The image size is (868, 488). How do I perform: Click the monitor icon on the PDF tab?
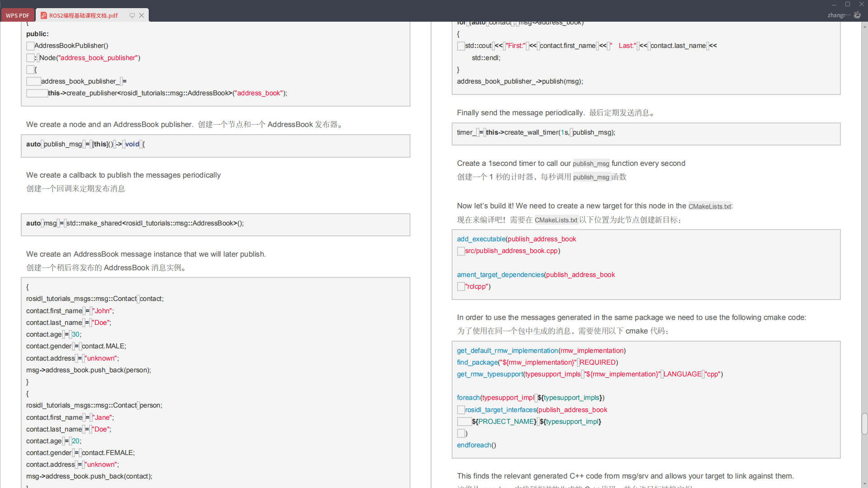132,15
